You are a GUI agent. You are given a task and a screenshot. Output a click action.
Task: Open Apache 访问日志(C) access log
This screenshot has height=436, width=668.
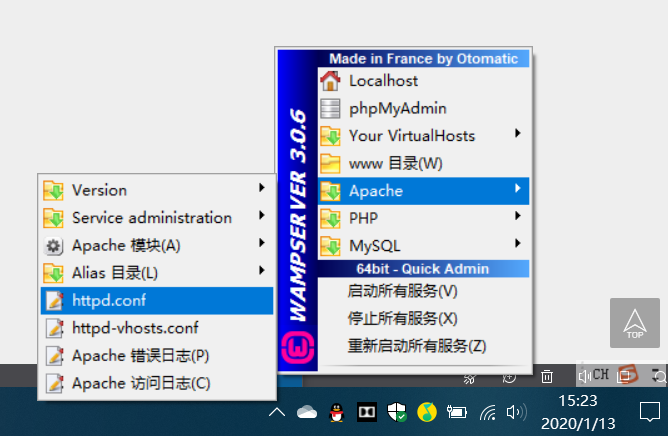point(157,383)
